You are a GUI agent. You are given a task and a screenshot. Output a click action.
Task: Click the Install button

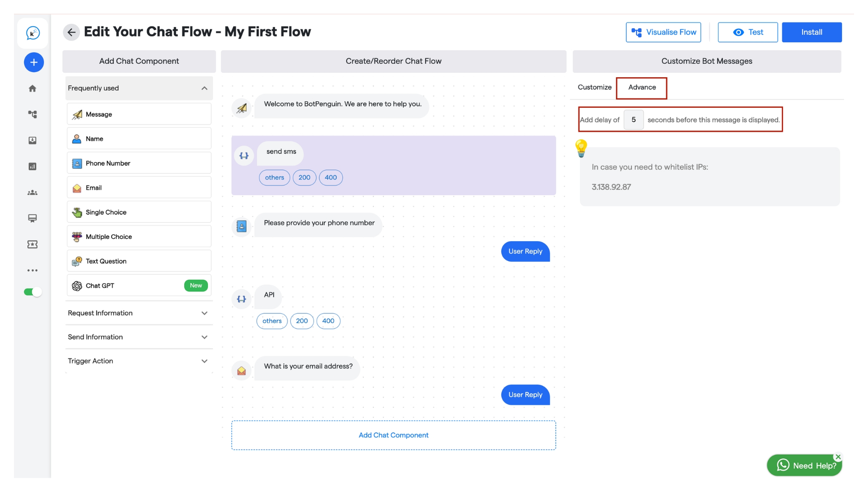point(812,32)
